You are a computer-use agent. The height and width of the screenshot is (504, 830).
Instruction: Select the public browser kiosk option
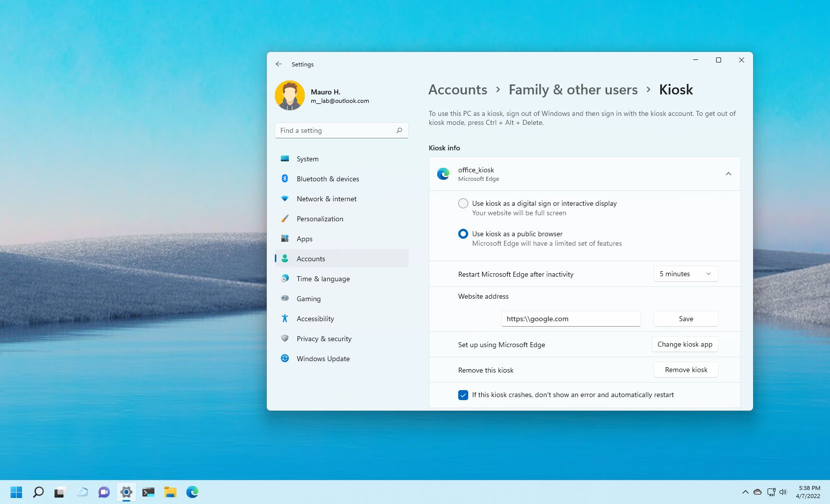(463, 234)
